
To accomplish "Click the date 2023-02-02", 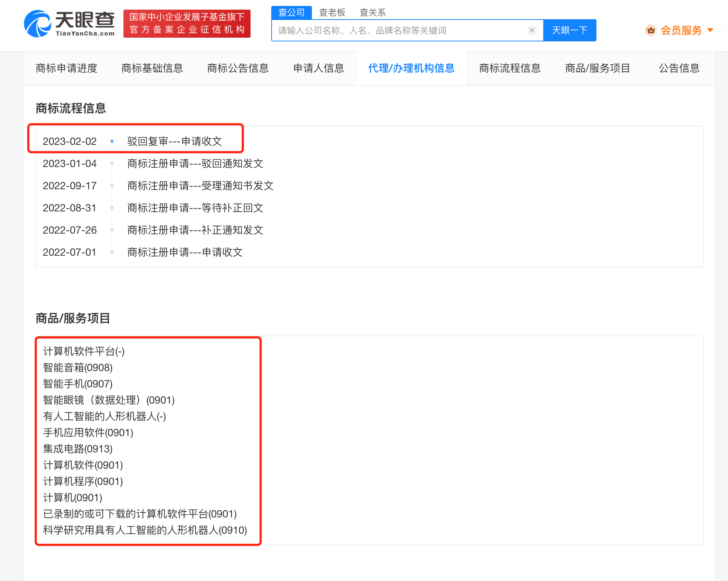I will [x=69, y=141].
